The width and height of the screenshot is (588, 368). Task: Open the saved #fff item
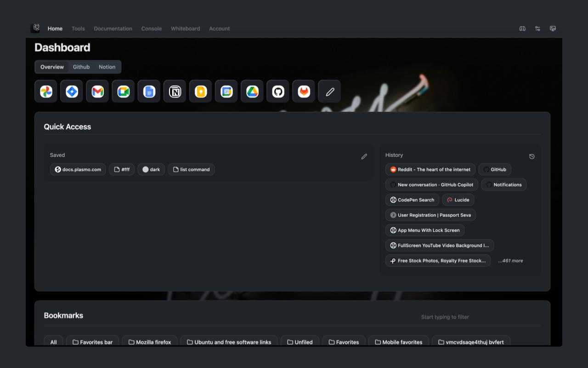click(x=122, y=169)
